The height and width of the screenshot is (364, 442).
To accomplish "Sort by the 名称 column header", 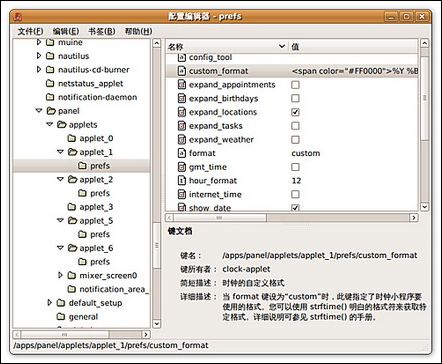I will click(x=227, y=47).
